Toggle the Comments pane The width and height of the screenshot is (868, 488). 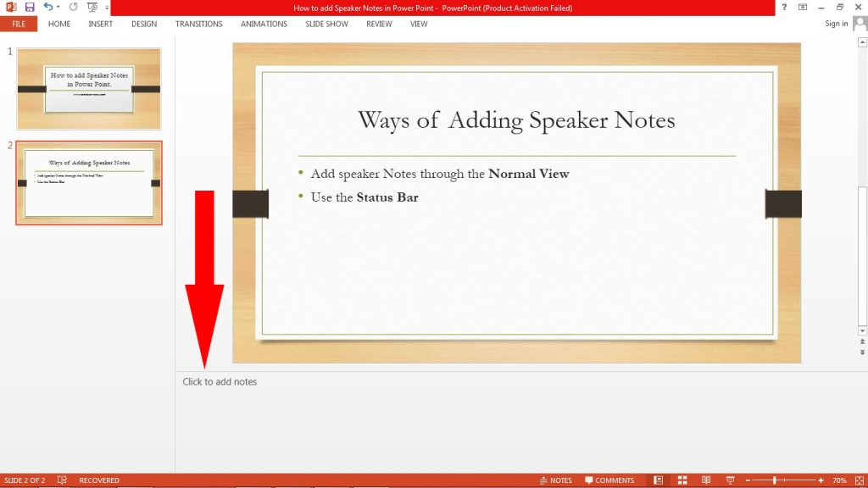(x=610, y=480)
